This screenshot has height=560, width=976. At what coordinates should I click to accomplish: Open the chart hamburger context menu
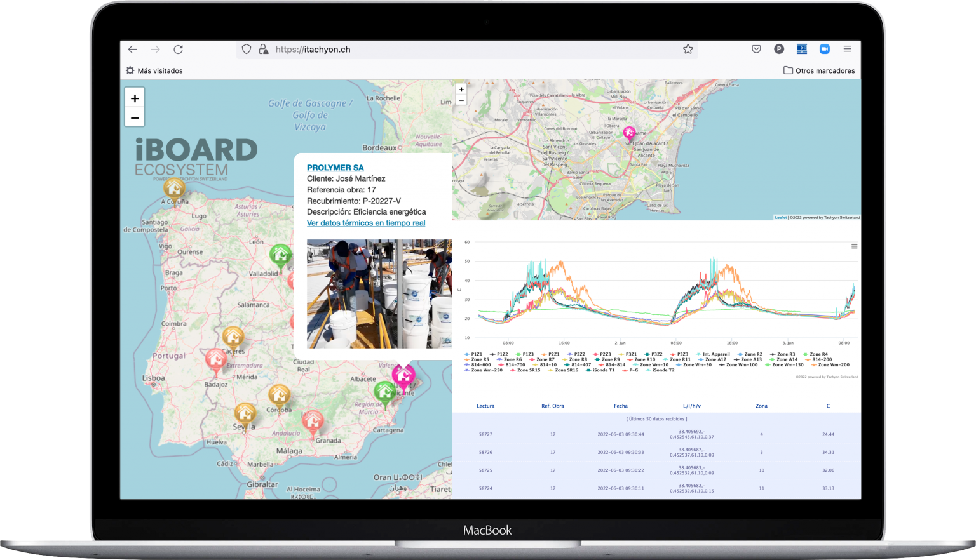tap(854, 246)
